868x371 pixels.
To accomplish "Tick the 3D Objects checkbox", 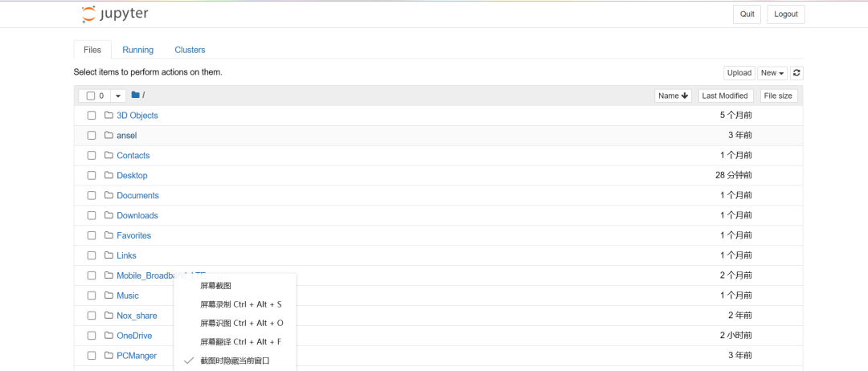I will point(92,116).
